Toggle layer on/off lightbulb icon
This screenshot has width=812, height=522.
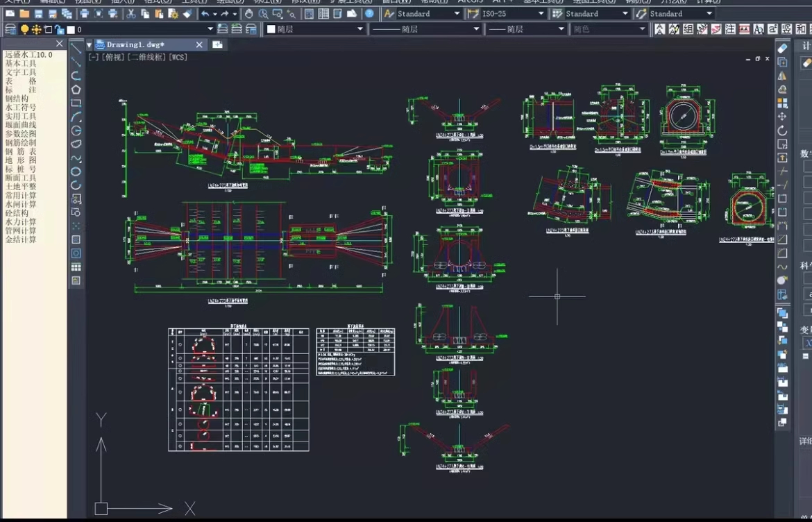pyautogui.click(x=24, y=29)
